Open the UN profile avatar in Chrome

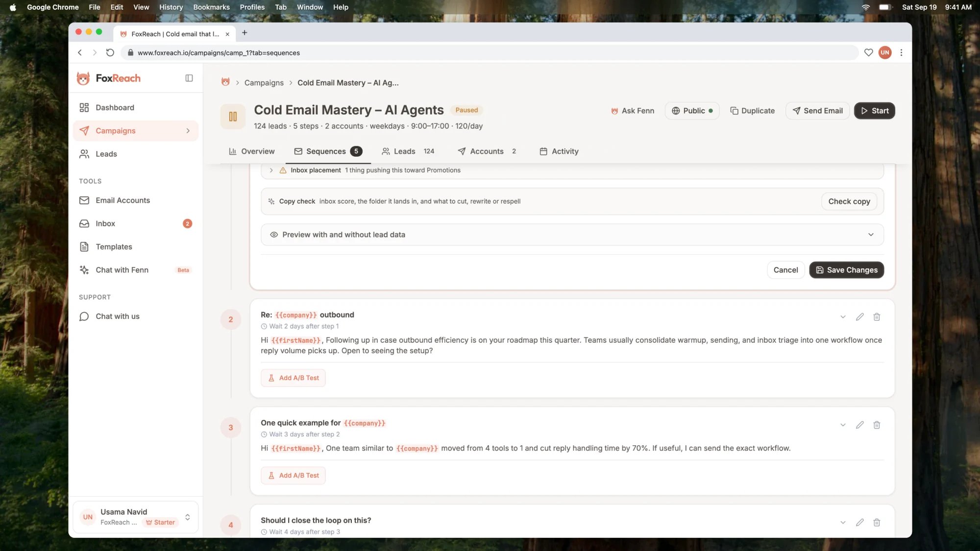(x=885, y=52)
